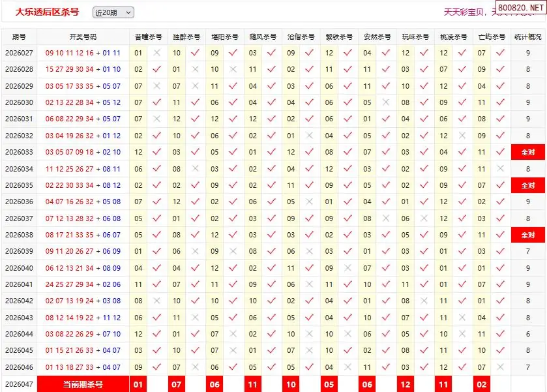547x392 pixels.
Task: Click the red 当前期杀号 cell
Action: (x=83, y=385)
